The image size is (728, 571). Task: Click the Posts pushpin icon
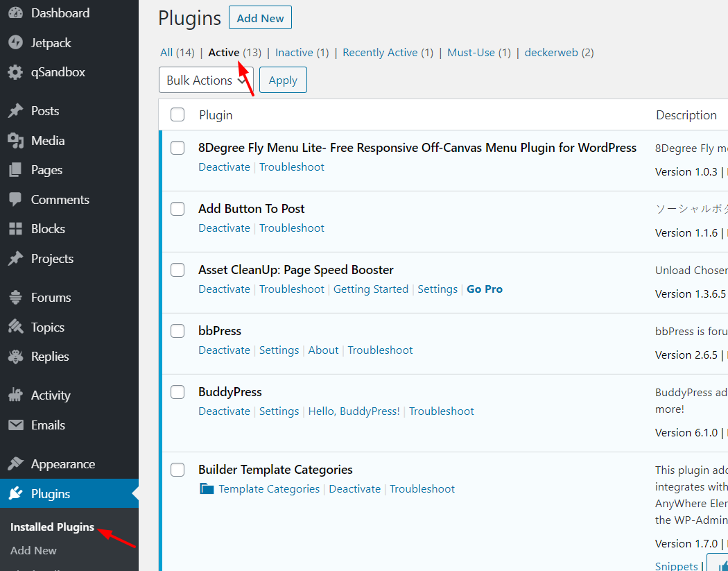[x=15, y=111]
